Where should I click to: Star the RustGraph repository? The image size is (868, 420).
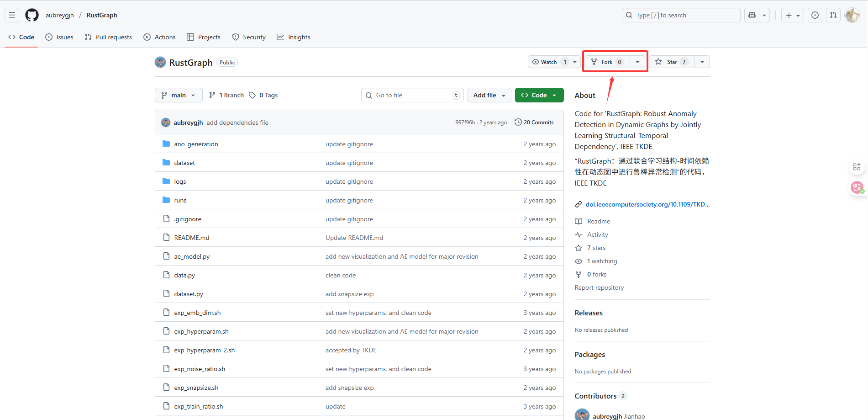click(672, 62)
